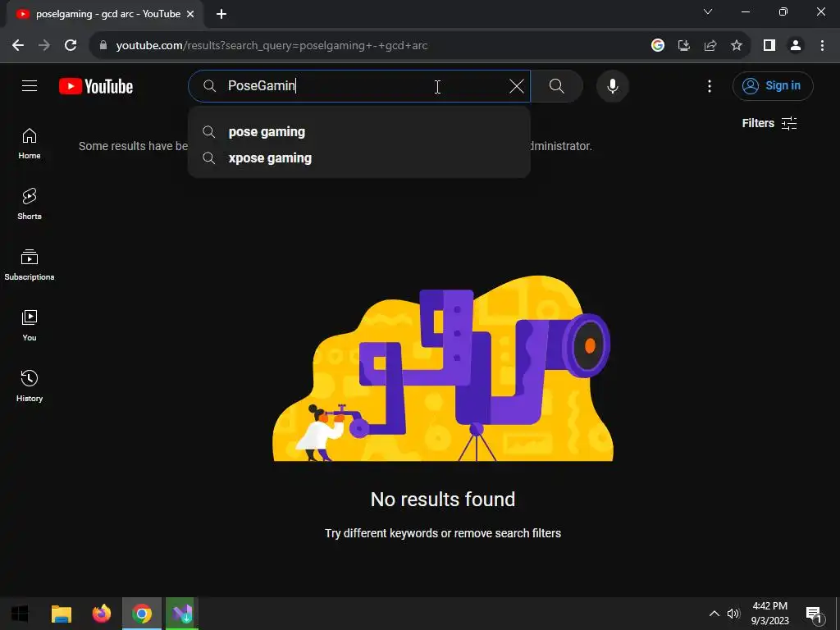Viewport: 840px width, 630px height.
Task: Click the address bar URL
Action: (272, 46)
